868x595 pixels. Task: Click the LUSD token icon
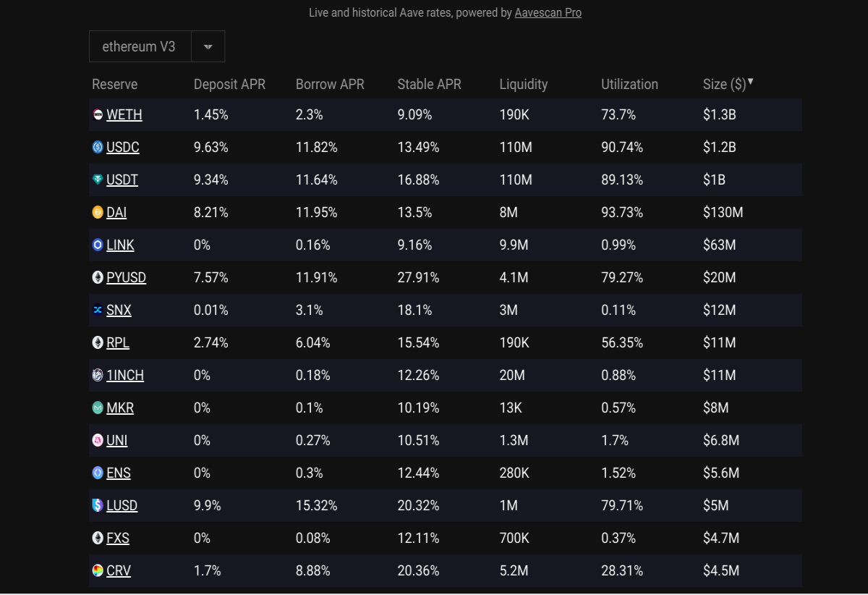(98, 505)
